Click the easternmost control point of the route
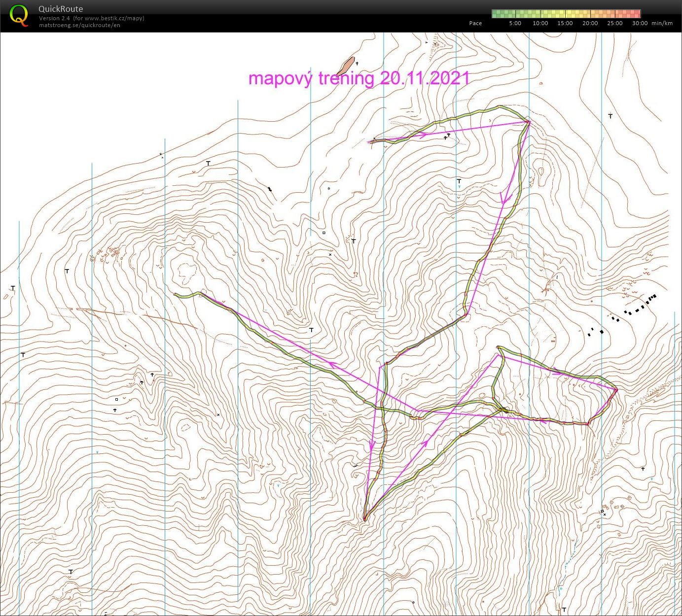This screenshot has width=682, height=616. click(x=616, y=390)
